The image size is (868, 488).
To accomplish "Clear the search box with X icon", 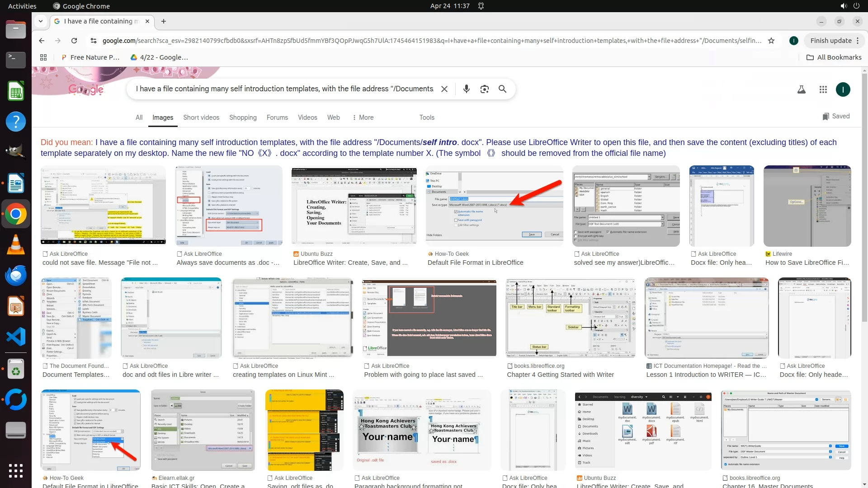I will (x=444, y=89).
